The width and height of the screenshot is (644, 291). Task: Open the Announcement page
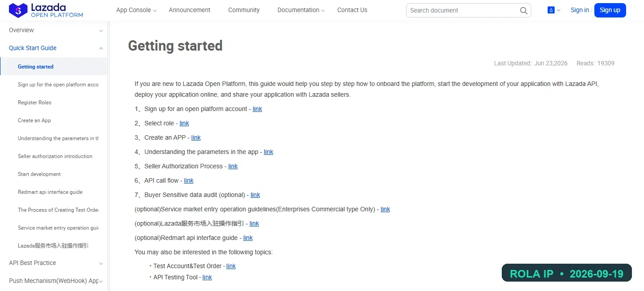(190, 10)
